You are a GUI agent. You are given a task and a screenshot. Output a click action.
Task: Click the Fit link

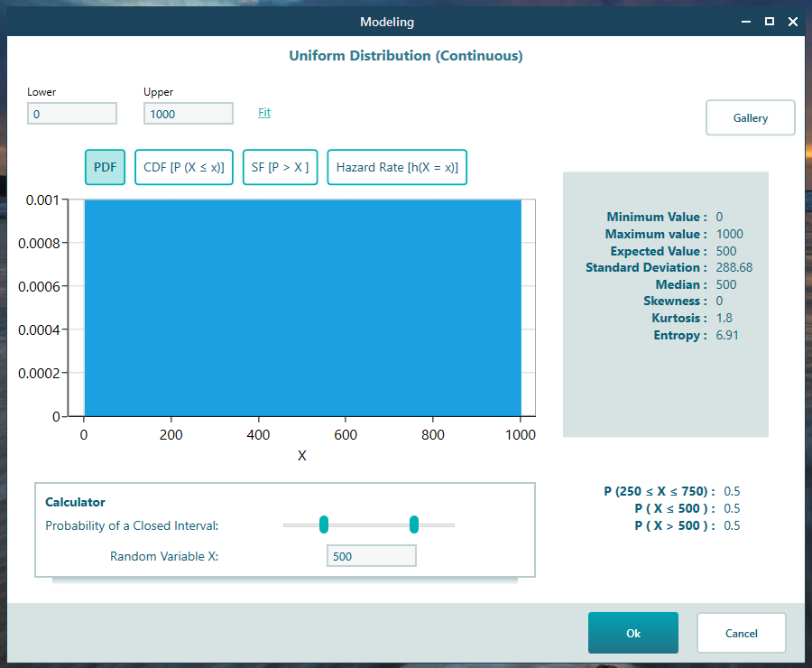pos(264,113)
